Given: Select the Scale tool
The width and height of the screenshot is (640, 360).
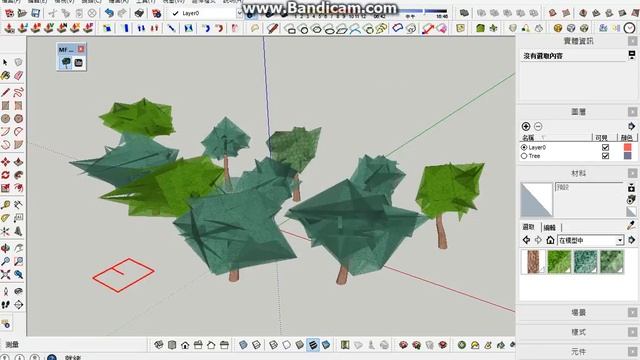Looking at the screenshot, I should click(5, 188).
